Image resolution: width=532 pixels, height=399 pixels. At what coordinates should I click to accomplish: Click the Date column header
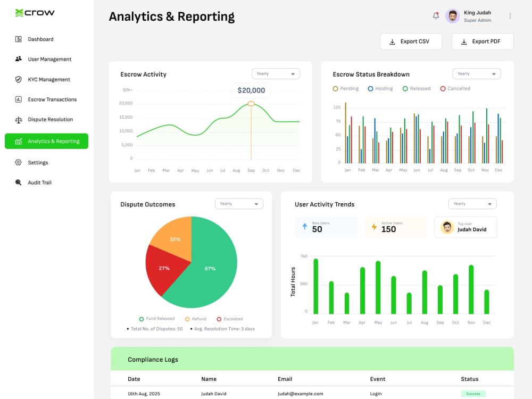(x=134, y=379)
